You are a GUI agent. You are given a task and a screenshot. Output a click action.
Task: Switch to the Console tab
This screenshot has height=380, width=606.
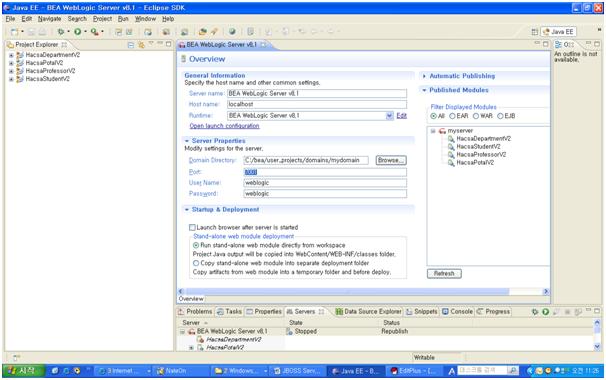click(x=458, y=312)
